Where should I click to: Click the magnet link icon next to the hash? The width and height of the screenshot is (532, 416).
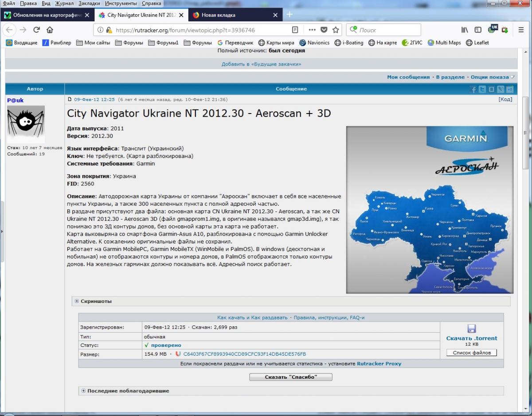pyautogui.click(x=178, y=354)
